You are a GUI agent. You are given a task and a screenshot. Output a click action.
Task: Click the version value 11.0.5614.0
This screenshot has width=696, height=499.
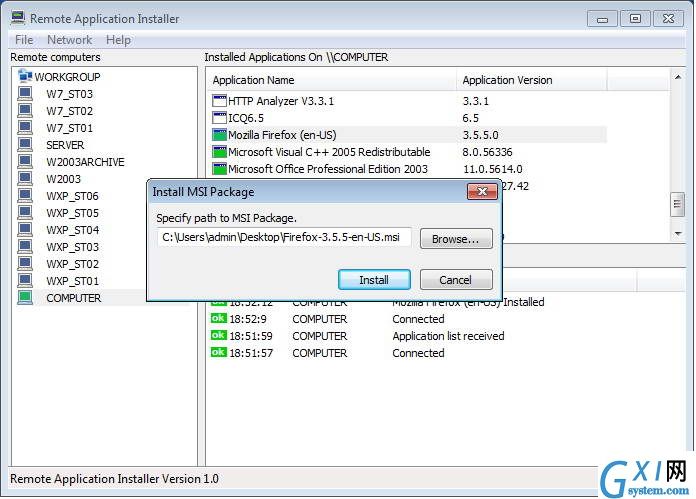click(492, 169)
